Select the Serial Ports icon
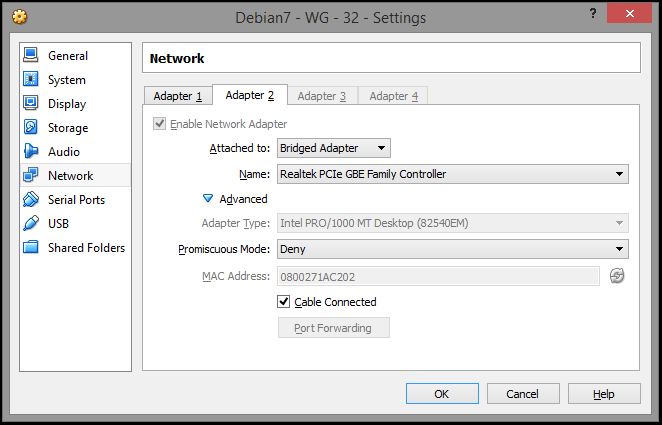The width and height of the screenshot is (662, 425). click(30, 200)
